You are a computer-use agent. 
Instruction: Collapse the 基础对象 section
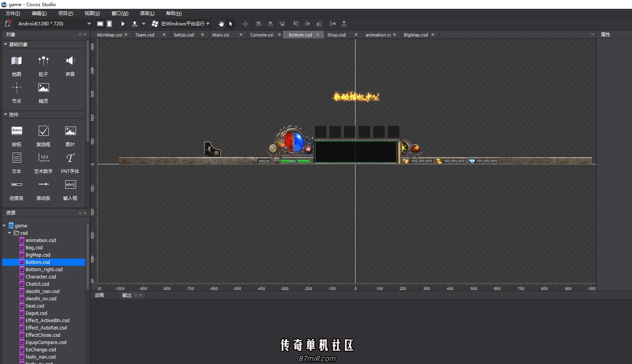(x=5, y=44)
